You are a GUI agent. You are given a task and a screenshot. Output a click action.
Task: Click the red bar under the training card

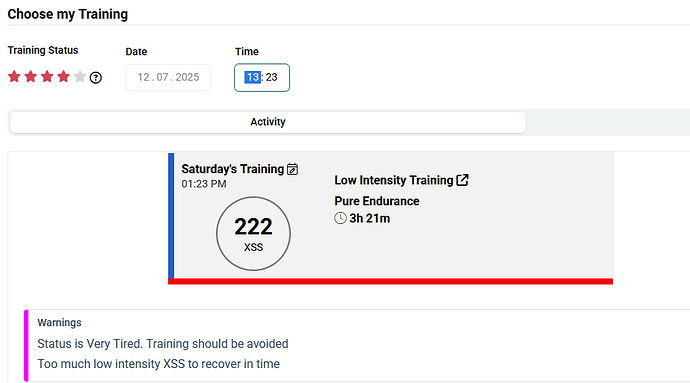point(390,281)
